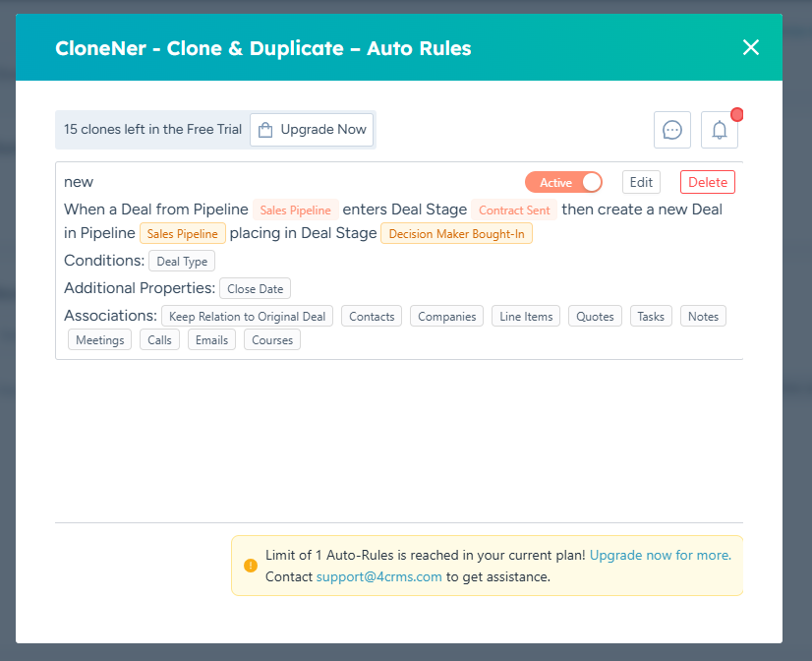This screenshot has height=661, width=812.
Task: Close the Auto Rules dialog
Action: [x=750, y=47]
